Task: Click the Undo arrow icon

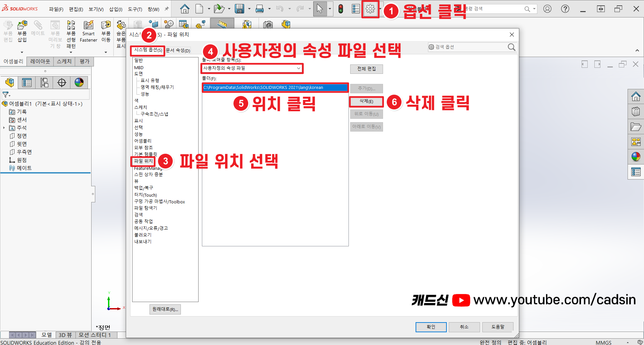Action: (x=280, y=9)
